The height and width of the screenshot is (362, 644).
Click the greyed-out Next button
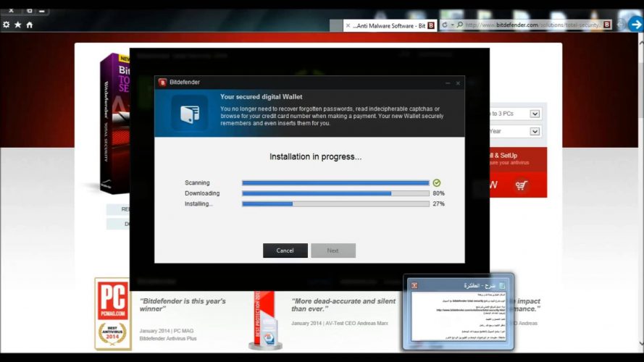tap(333, 251)
